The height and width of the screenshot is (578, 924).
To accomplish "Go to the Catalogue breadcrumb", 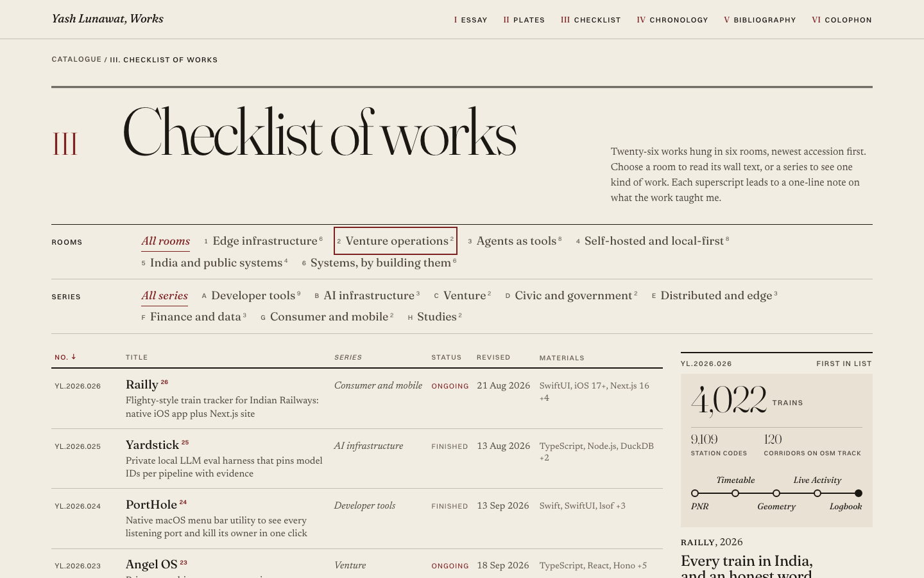I will pyautogui.click(x=76, y=59).
